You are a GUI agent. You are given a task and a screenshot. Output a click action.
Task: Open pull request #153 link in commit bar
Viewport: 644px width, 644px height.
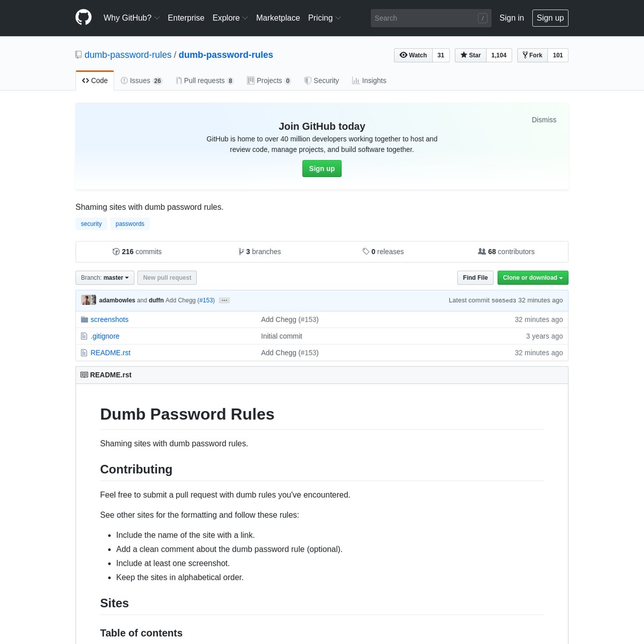[x=206, y=301]
